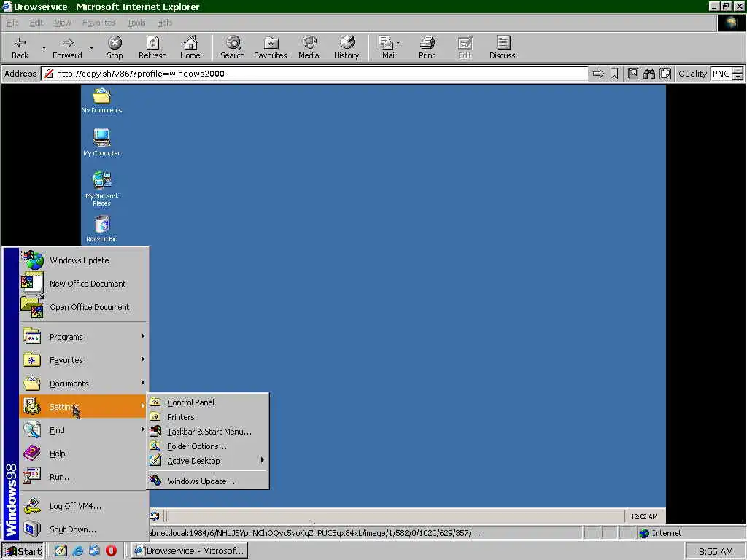Click the Back toolbar button
The height and width of the screenshot is (560, 747).
tap(20, 47)
